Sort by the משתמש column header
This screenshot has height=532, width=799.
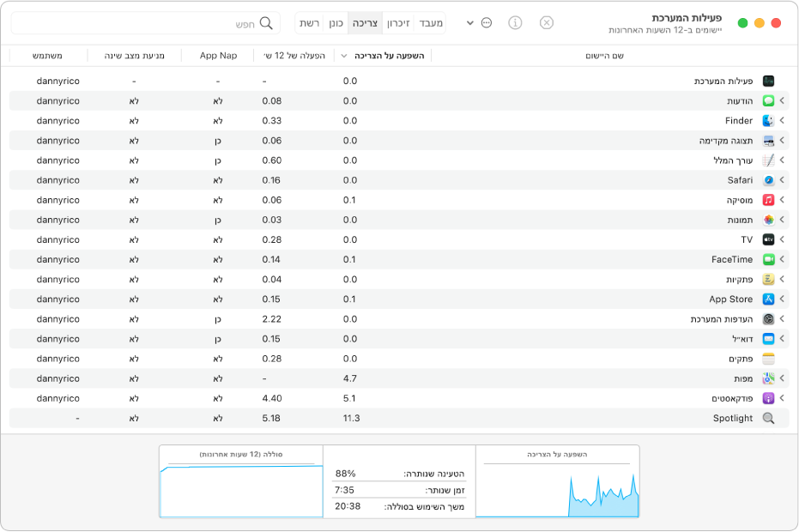click(x=47, y=56)
